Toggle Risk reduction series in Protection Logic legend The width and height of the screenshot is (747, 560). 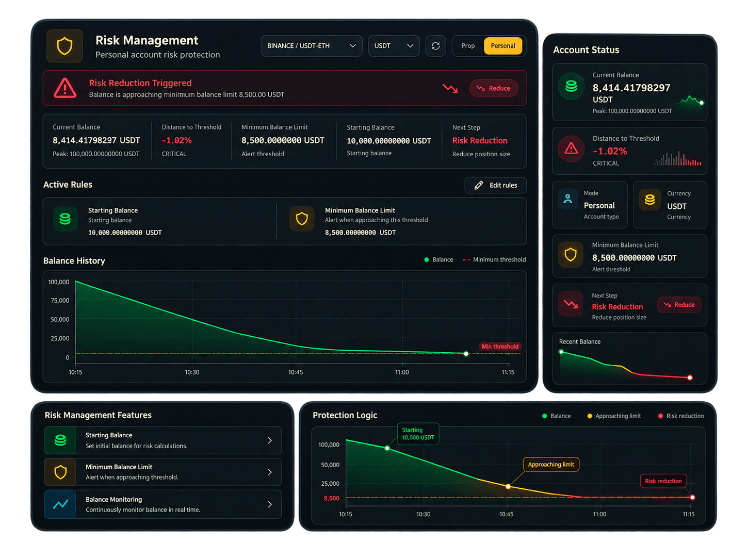(681, 416)
